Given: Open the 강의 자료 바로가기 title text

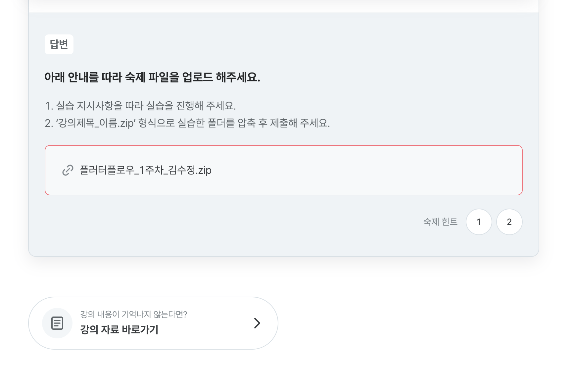Looking at the screenshot, I should click(x=119, y=329).
